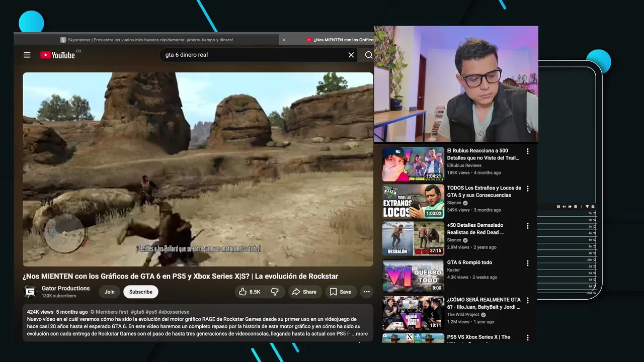The image size is (644, 362).
Task: Open the activity feed filter funnel icon
Action: pyautogui.click(x=587, y=207)
